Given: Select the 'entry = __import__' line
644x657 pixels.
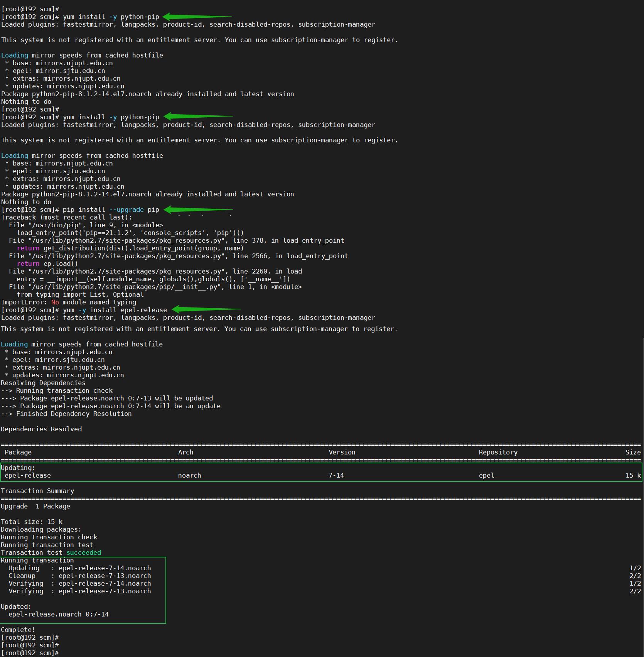Looking at the screenshot, I should point(153,279).
